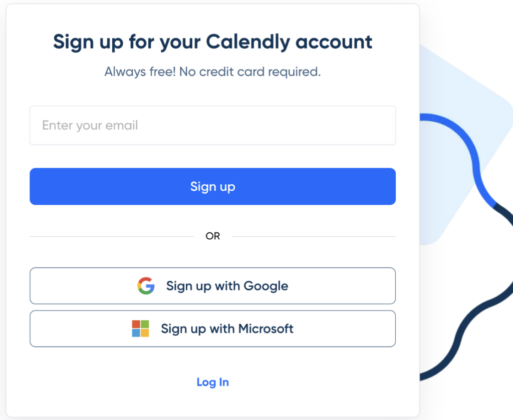This screenshot has width=513, height=420.
Task: Open the Log In link
Action: 212,382
